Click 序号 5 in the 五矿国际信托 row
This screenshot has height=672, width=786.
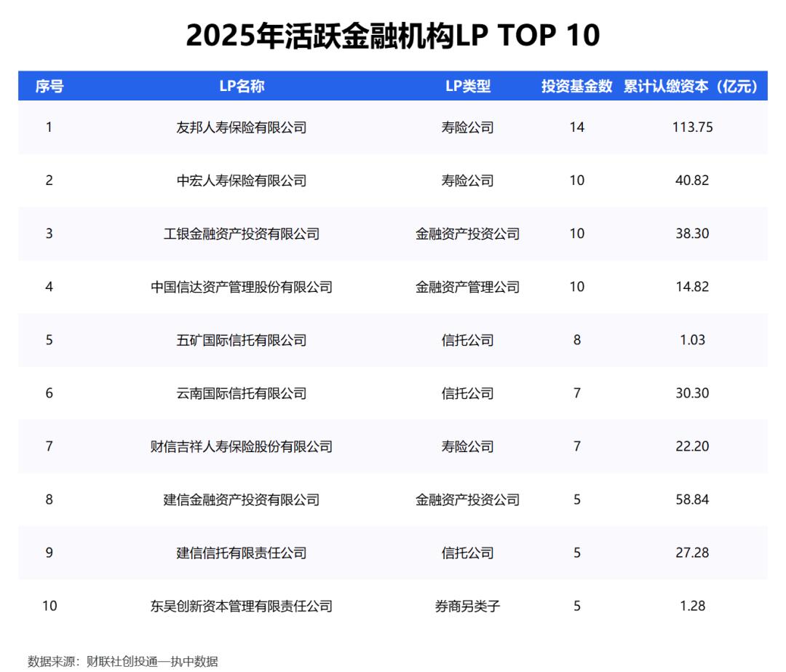(x=49, y=340)
